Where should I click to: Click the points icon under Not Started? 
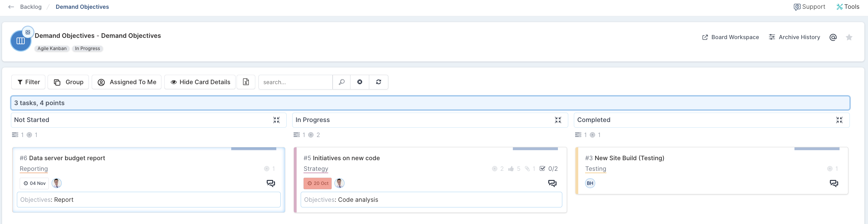(x=29, y=135)
